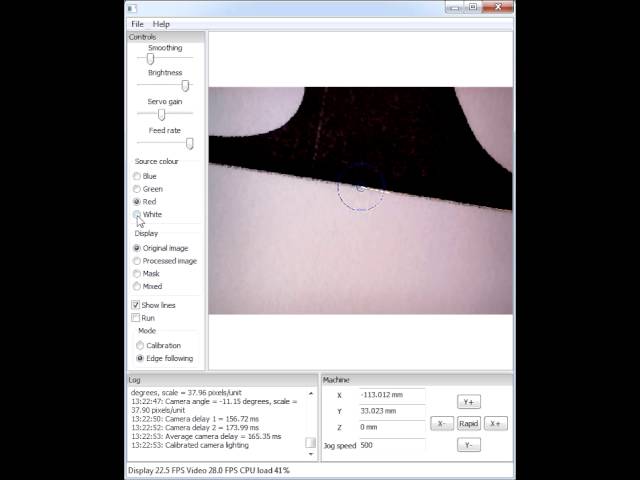
Task: Click the Z position field
Action: (x=392, y=427)
